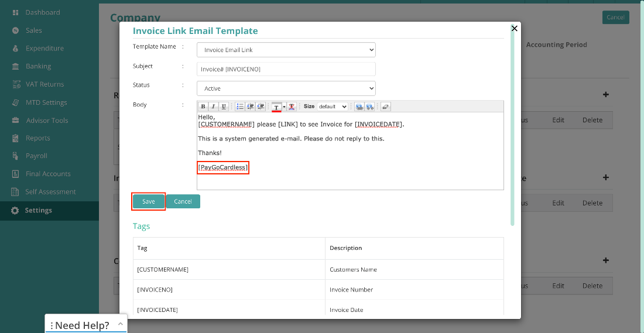This screenshot has width=644, height=333.
Task: Clear formatting with the eraser icon
Action: pyautogui.click(x=385, y=107)
